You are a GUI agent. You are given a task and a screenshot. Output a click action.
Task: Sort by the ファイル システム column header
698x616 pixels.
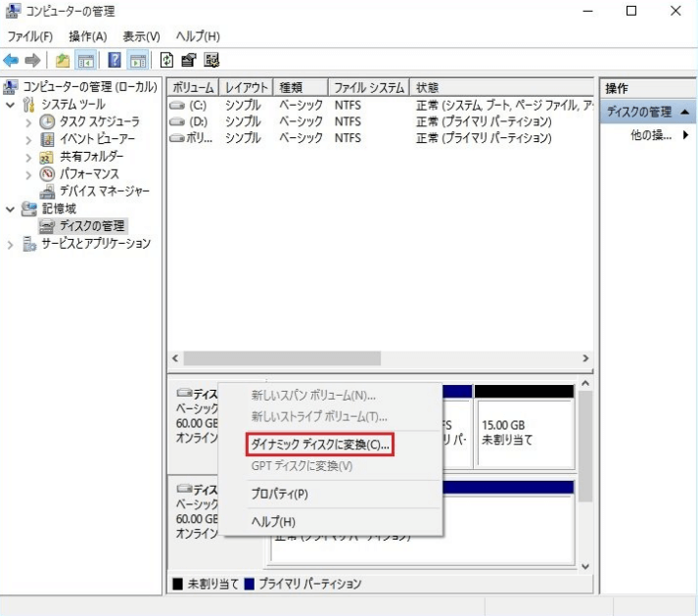(x=369, y=87)
